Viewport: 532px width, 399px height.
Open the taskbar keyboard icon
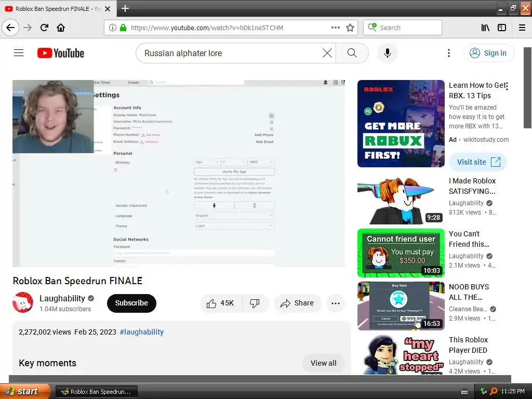pos(464,392)
